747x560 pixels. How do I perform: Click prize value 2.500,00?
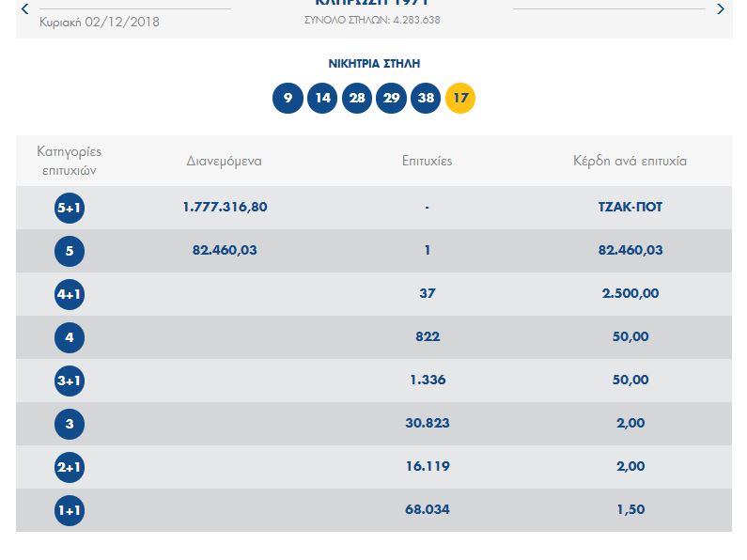click(x=630, y=293)
